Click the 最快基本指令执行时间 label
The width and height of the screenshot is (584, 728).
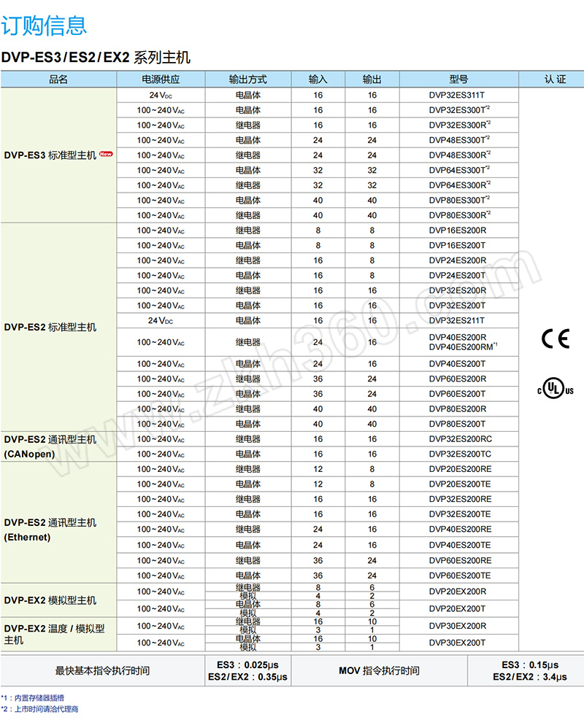102,670
